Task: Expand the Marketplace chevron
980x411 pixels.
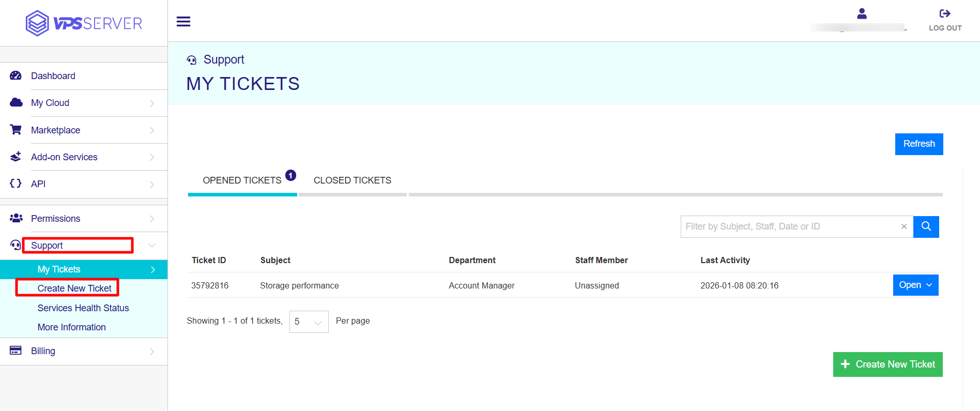Action: (x=152, y=130)
